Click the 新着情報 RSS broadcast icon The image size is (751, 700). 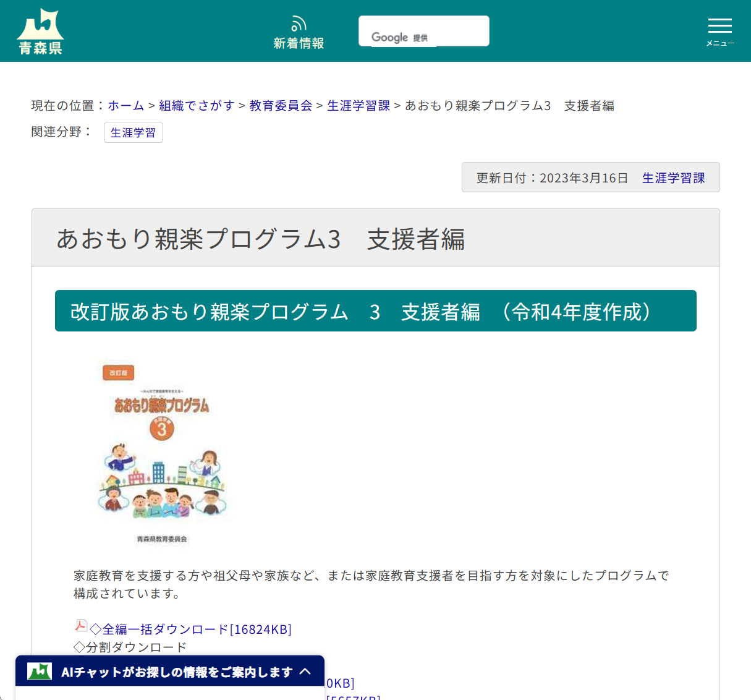tap(299, 22)
